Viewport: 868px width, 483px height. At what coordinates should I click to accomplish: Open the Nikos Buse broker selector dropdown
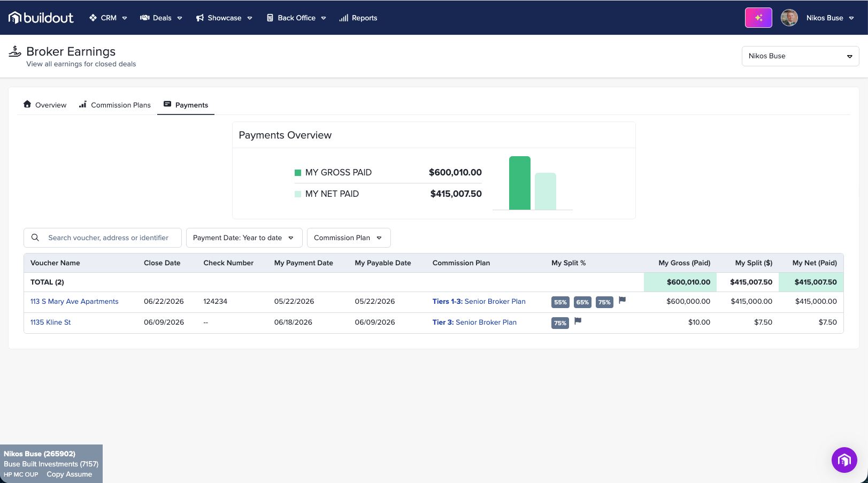pyautogui.click(x=800, y=56)
